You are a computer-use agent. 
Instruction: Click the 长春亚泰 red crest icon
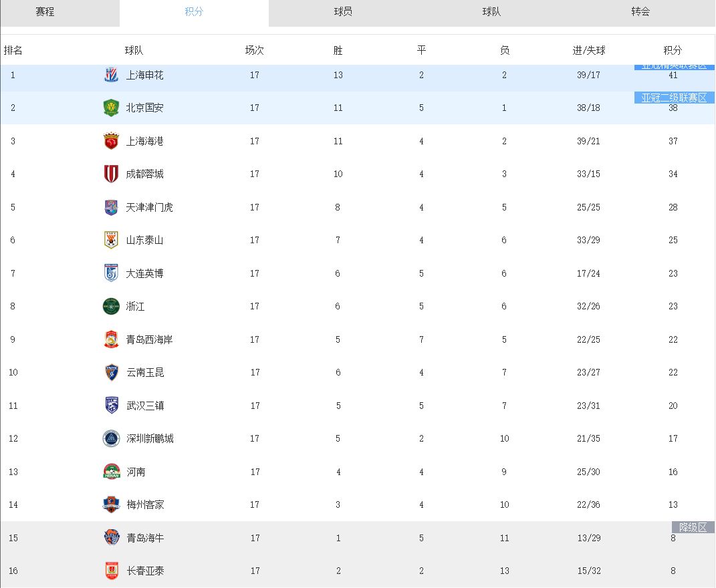tap(112, 571)
